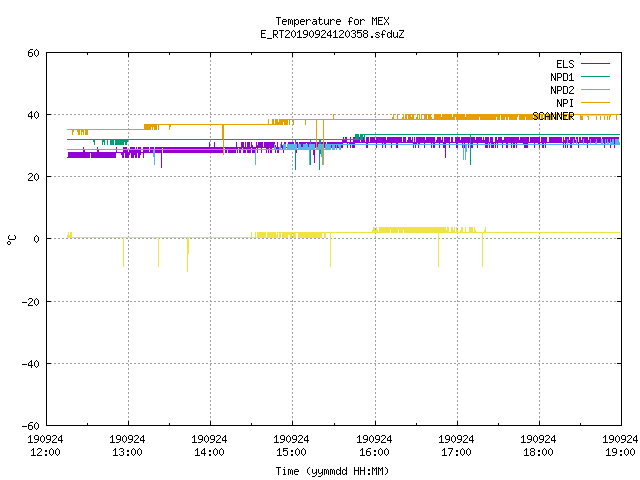
Task: Click the SCANNER legend label
Action: 553,116
